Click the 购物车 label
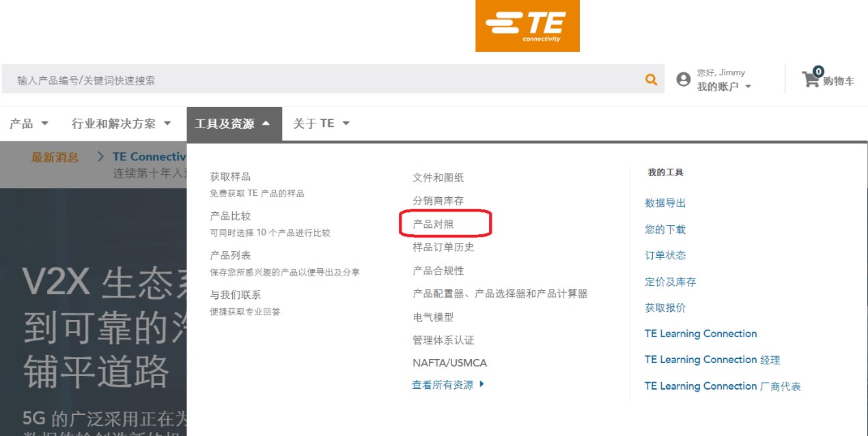 [x=838, y=81]
